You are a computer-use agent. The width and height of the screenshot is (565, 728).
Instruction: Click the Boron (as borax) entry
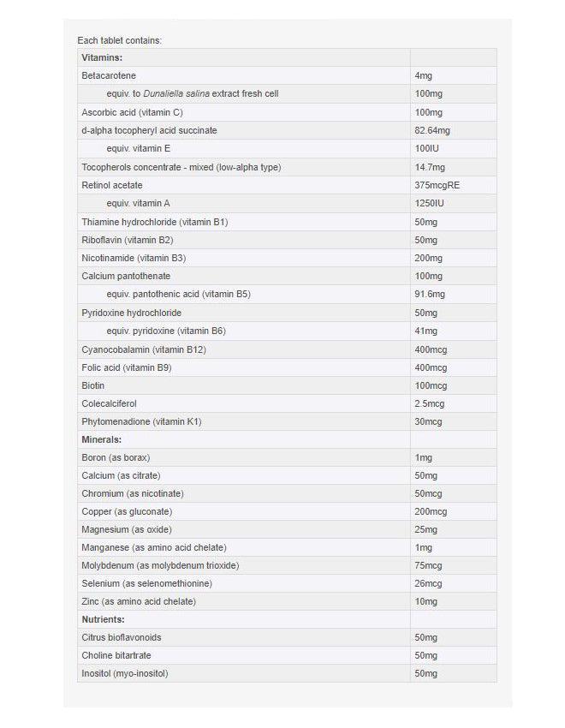pyautogui.click(x=116, y=457)
